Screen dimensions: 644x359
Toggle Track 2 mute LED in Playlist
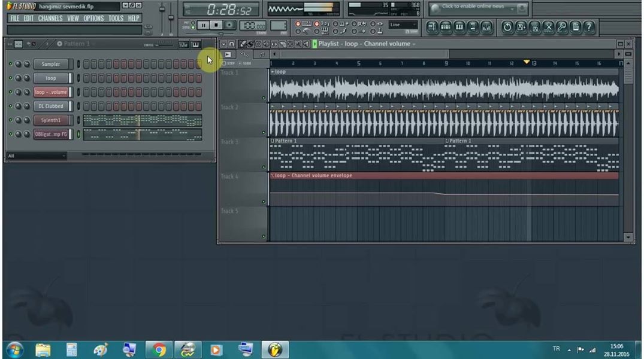point(264,132)
